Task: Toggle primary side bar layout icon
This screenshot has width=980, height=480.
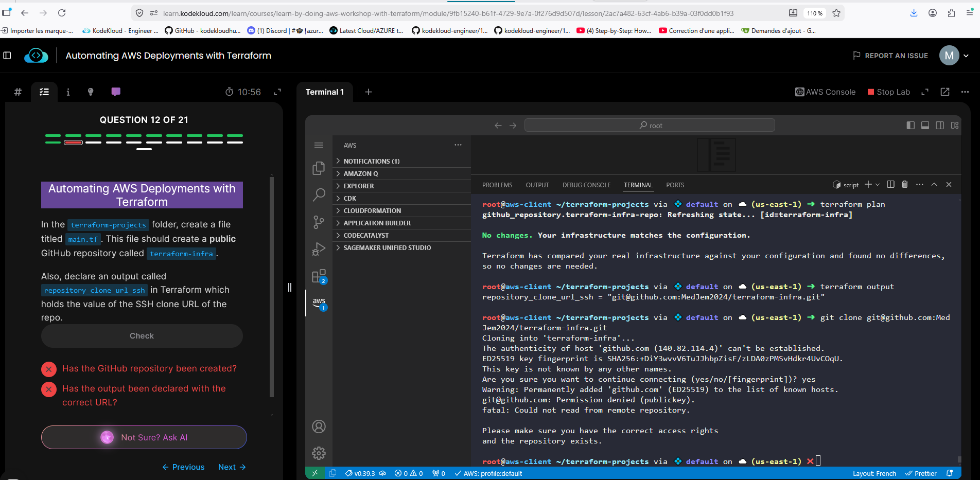Action: [911, 126]
